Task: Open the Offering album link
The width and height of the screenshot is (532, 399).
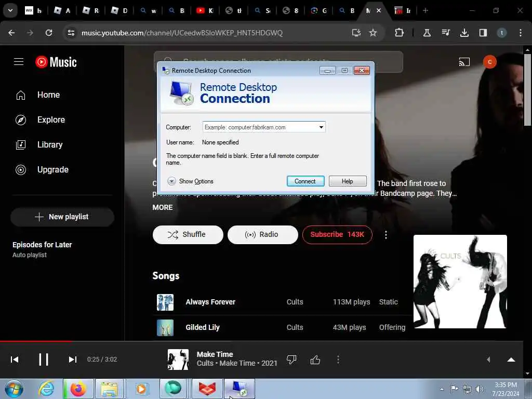Action: point(392,327)
